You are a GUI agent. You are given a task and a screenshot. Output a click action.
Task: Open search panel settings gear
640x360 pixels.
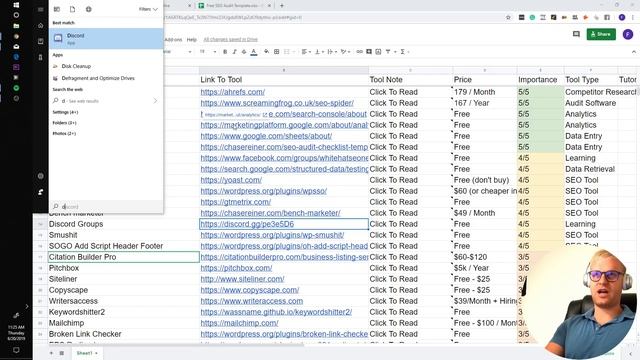(x=40, y=176)
